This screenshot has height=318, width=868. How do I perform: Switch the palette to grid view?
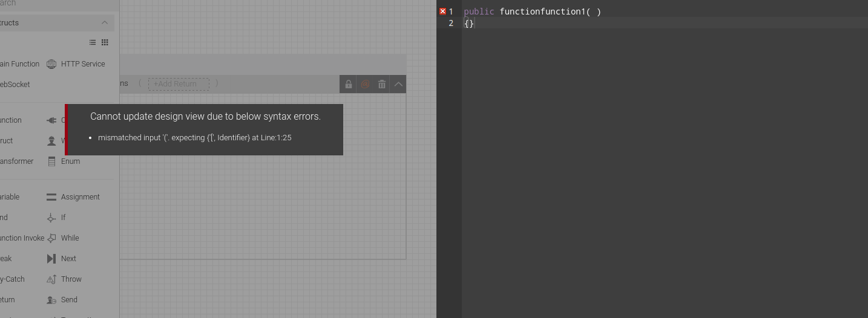pos(105,42)
